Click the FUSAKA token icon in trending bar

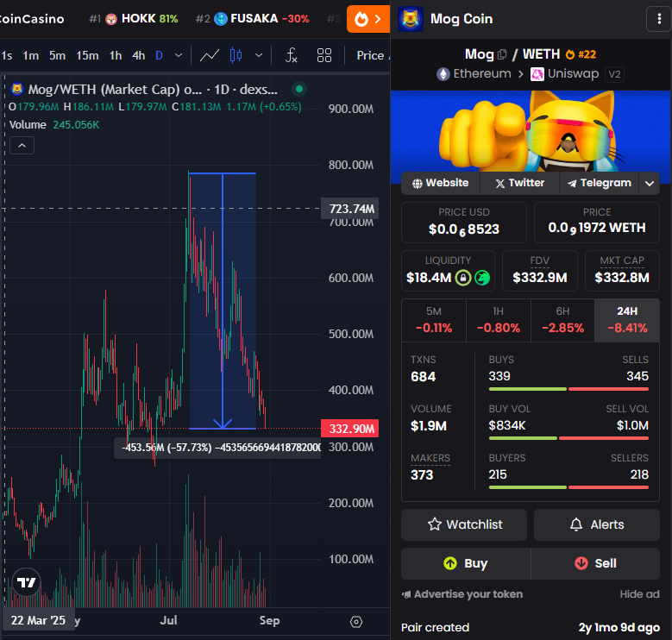coord(220,19)
